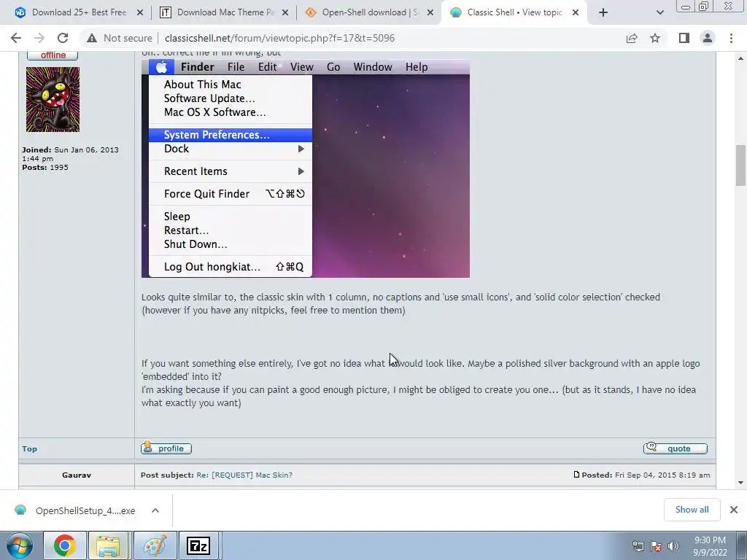Close the Open-Shell download tab
Image resolution: width=747 pixels, height=560 pixels.
[430, 12]
